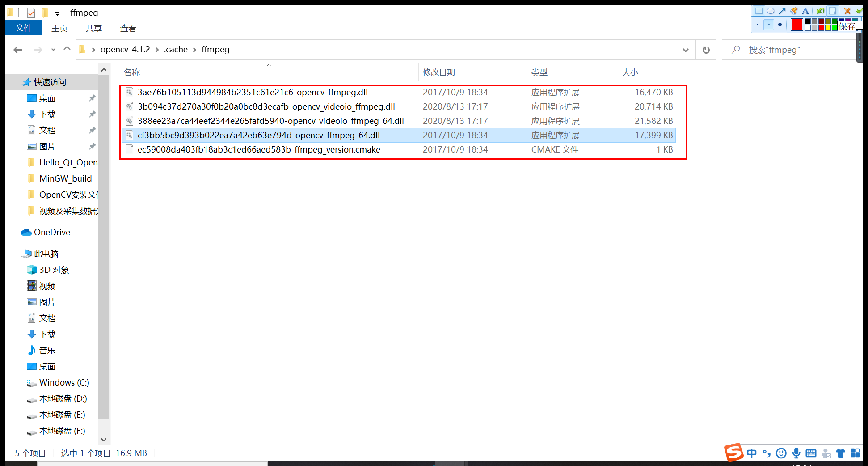Select the arrow drawing tool
The width and height of the screenshot is (868, 466).
(782, 11)
